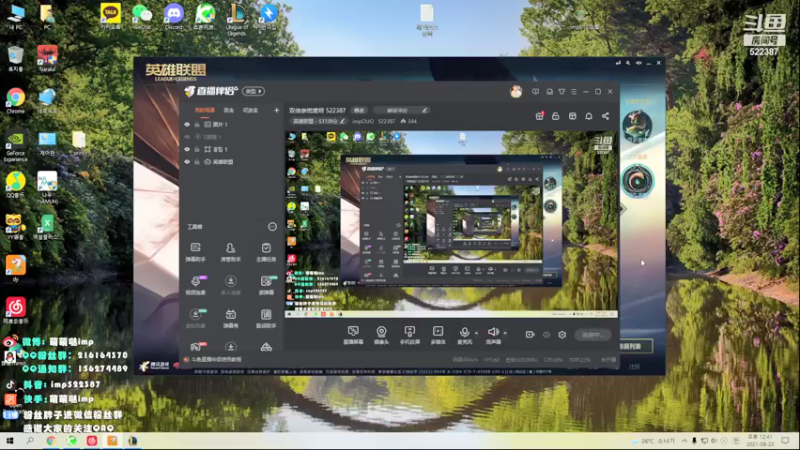Open Chrome from the taskbar
800x450 pixels.
[51, 440]
